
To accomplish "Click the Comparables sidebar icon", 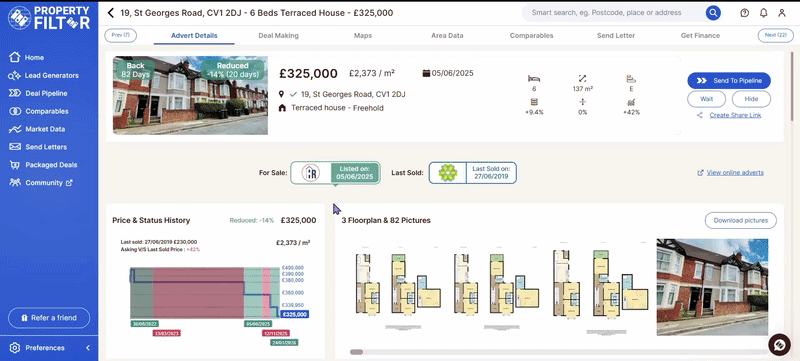I will pyautogui.click(x=15, y=111).
